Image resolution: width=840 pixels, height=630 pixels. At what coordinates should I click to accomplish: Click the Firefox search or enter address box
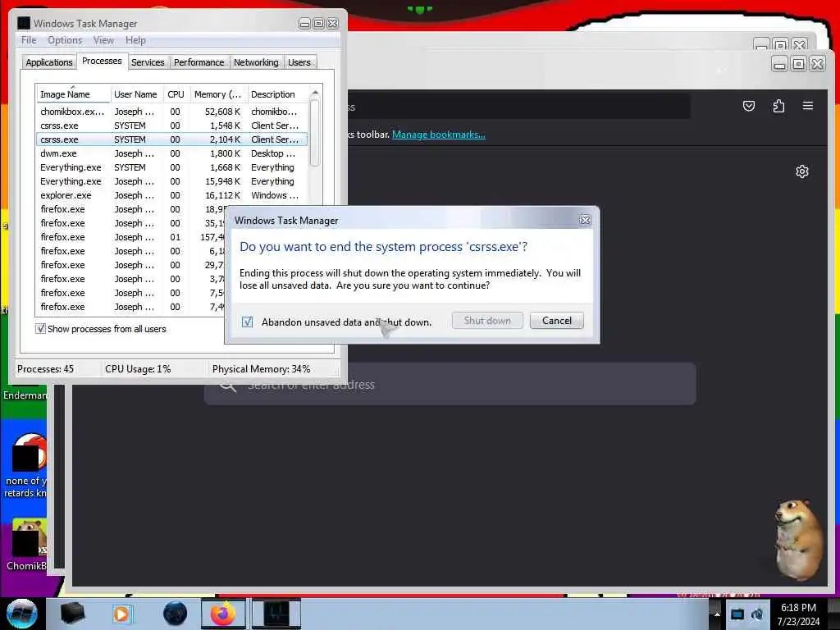450,384
